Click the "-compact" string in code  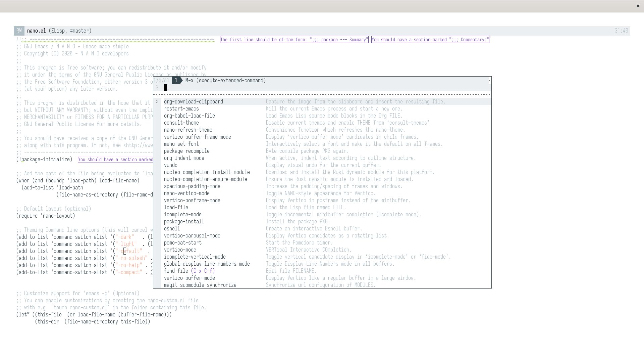[x=129, y=272]
